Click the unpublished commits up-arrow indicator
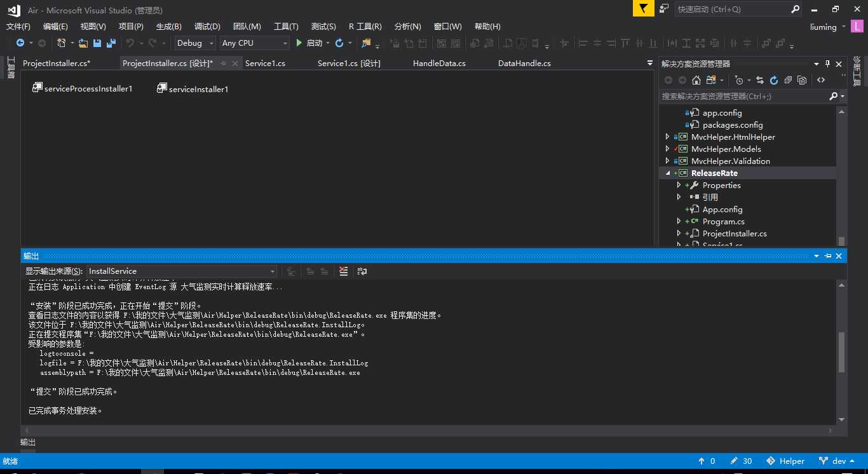The width and height of the screenshot is (868, 474). coord(707,461)
